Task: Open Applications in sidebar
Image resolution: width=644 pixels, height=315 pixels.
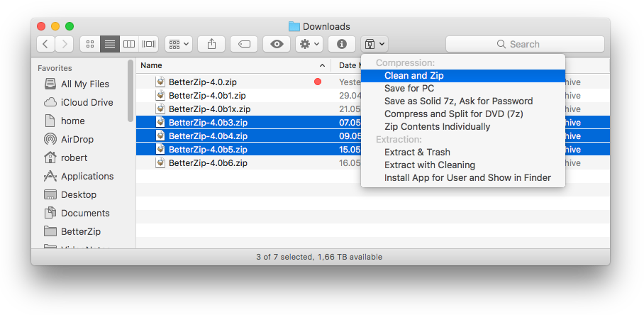Action: point(79,176)
